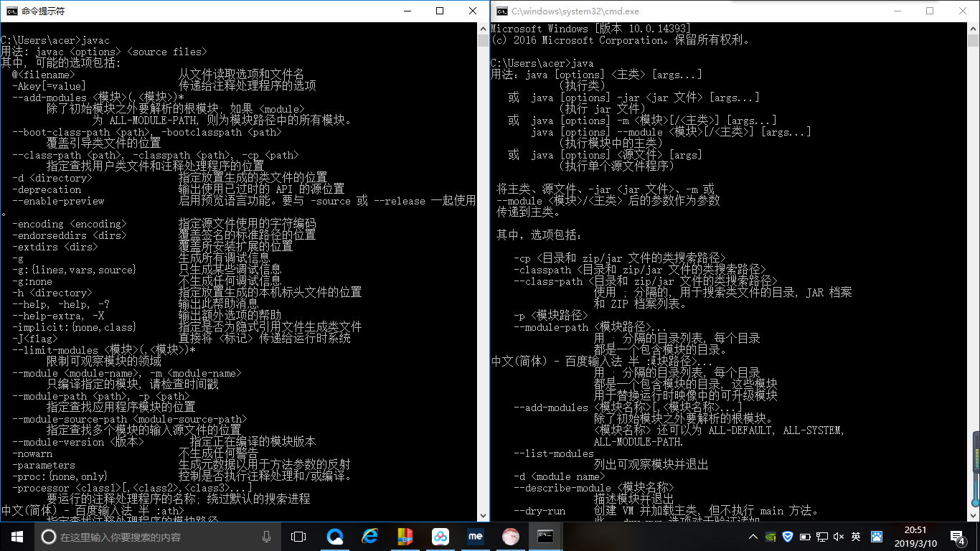
Task: Click the muted speaker volume icon
Action: (838, 537)
